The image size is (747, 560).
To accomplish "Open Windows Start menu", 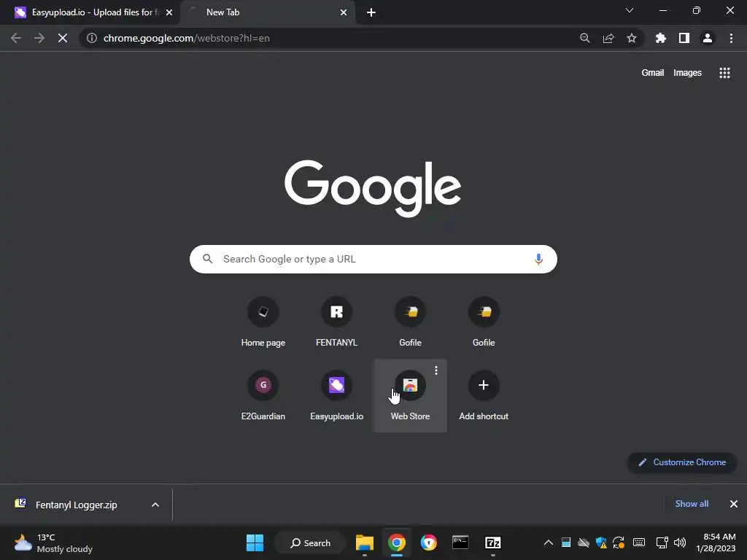I will (x=255, y=542).
